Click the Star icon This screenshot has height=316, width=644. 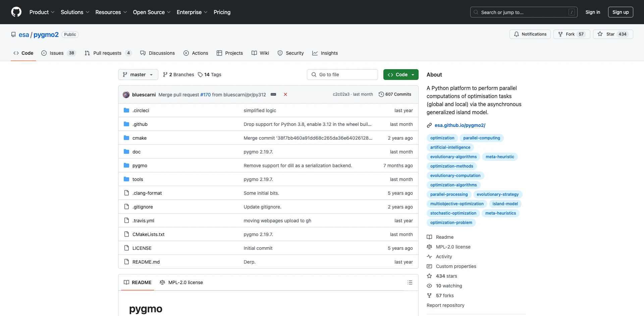pos(600,34)
